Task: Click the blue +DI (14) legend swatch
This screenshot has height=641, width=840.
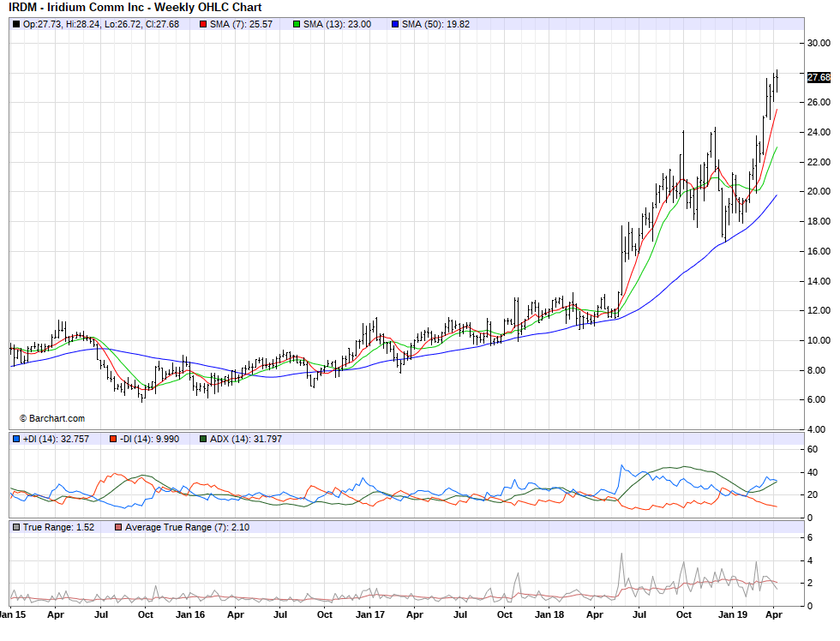Action: click(16, 439)
